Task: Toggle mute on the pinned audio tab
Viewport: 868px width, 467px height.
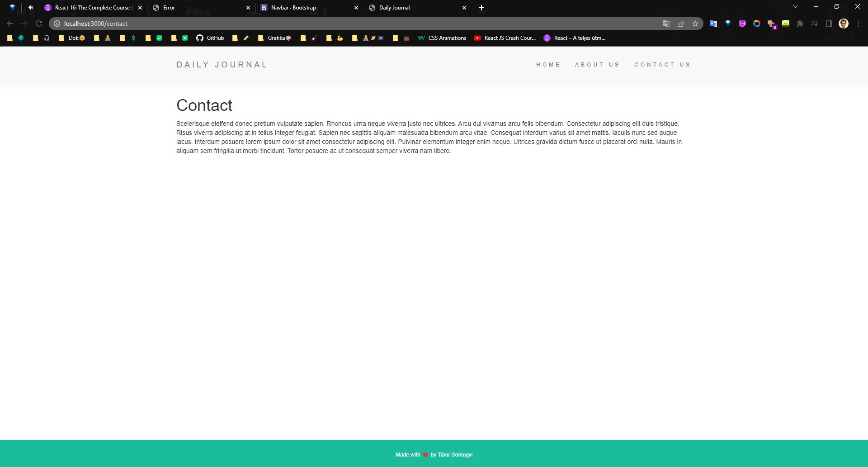Action: [x=30, y=8]
